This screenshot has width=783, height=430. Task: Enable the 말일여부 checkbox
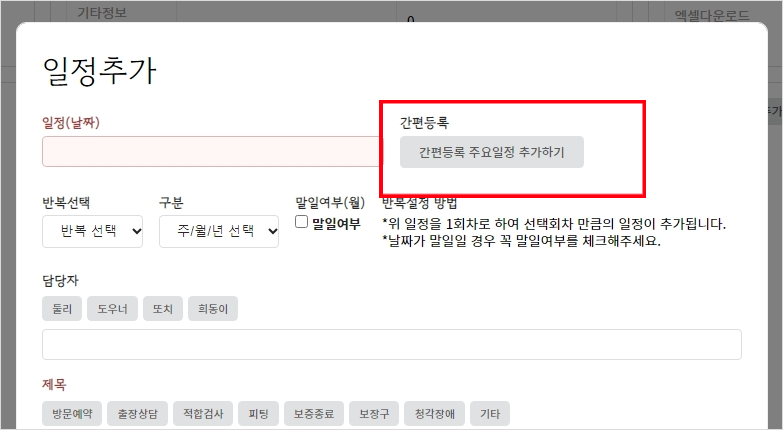point(301,223)
